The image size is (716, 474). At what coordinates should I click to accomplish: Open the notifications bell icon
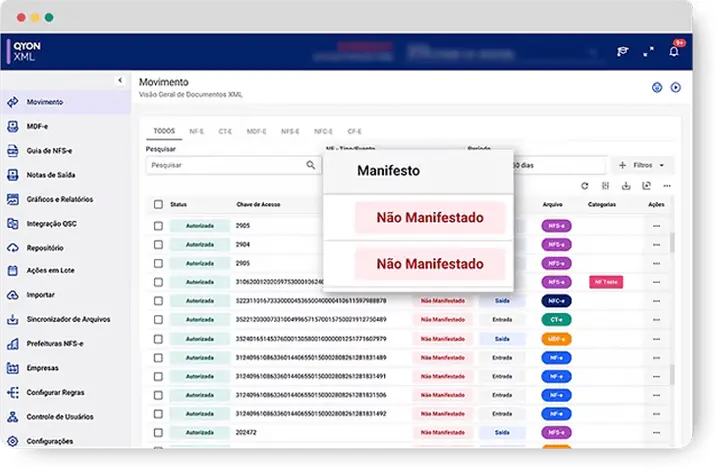click(x=674, y=52)
